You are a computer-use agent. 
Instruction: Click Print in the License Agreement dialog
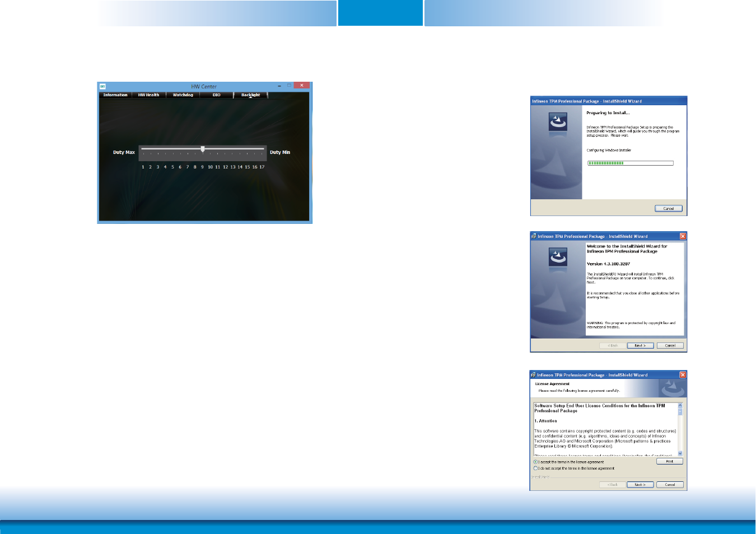point(670,461)
